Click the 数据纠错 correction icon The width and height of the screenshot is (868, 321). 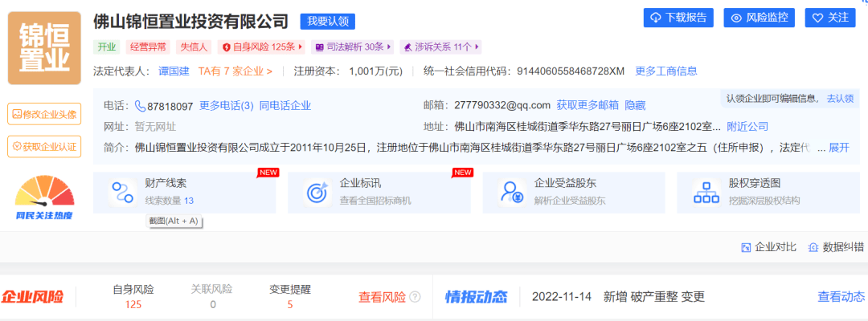click(813, 247)
